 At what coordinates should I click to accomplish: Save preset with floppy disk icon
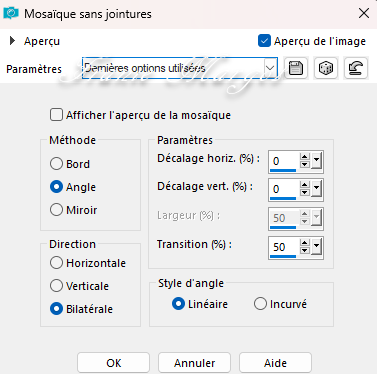(x=296, y=68)
